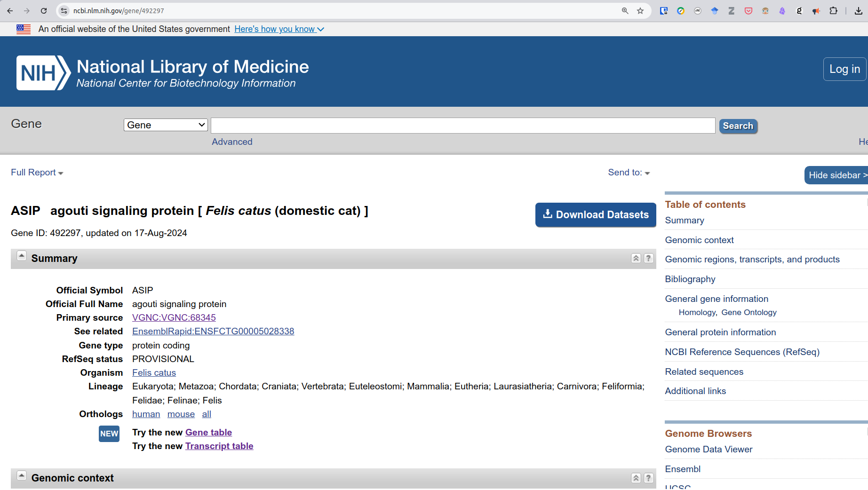868x490 pixels.
Task: Hide the sidebar panel
Action: pyautogui.click(x=836, y=175)
